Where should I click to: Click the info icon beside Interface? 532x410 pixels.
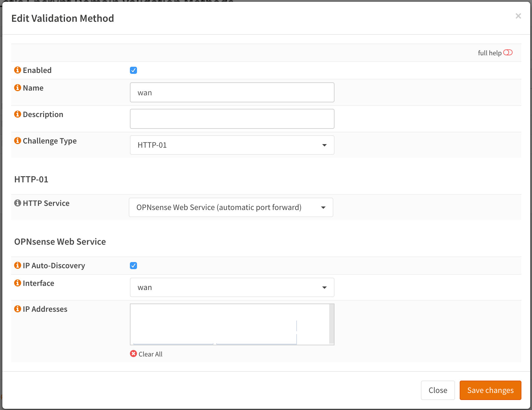click(x=17, y=283)
